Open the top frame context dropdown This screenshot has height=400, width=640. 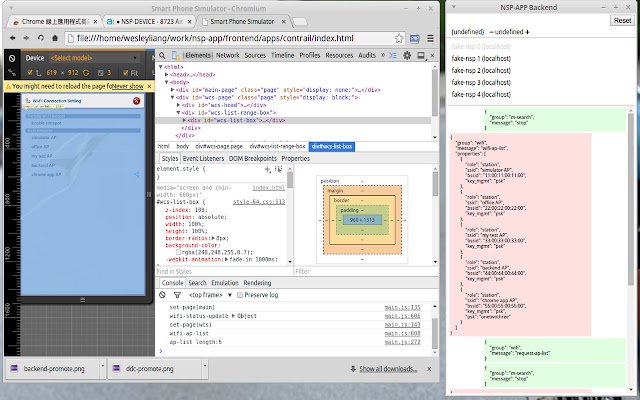(x=207, y=296)
